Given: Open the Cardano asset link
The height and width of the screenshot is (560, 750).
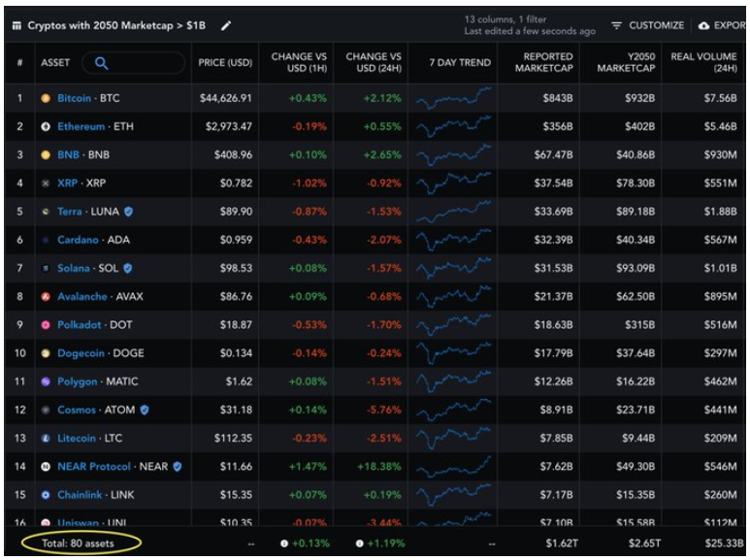Looking at the screenshot, I should coord(78,240).
